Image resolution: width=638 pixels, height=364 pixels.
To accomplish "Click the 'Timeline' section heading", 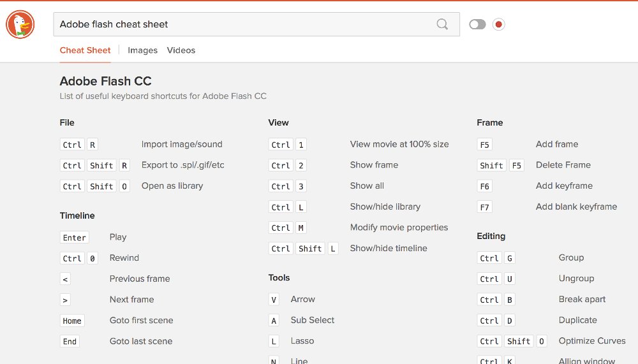I will [x=77, y=215].
